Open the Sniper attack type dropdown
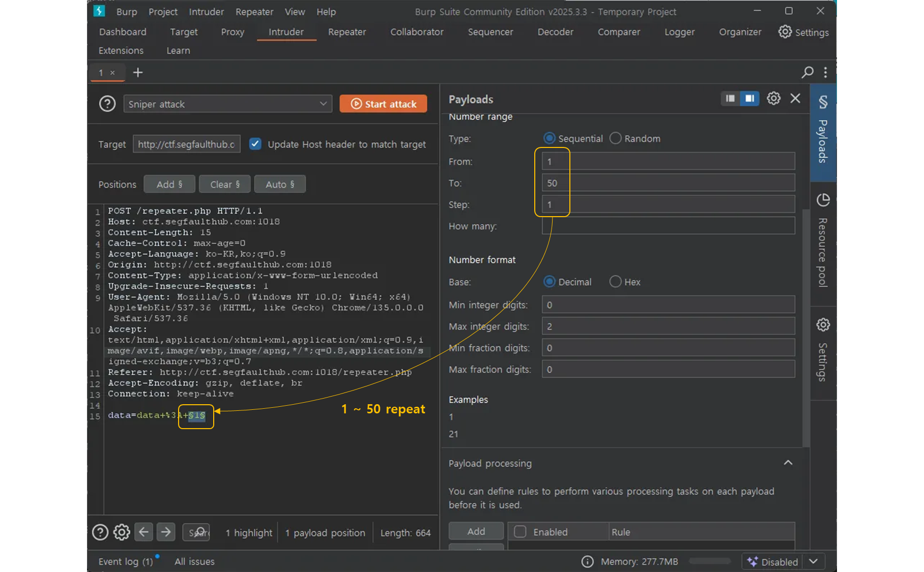The height and width of the screenshot is (572, 924). tap(227, 104)
